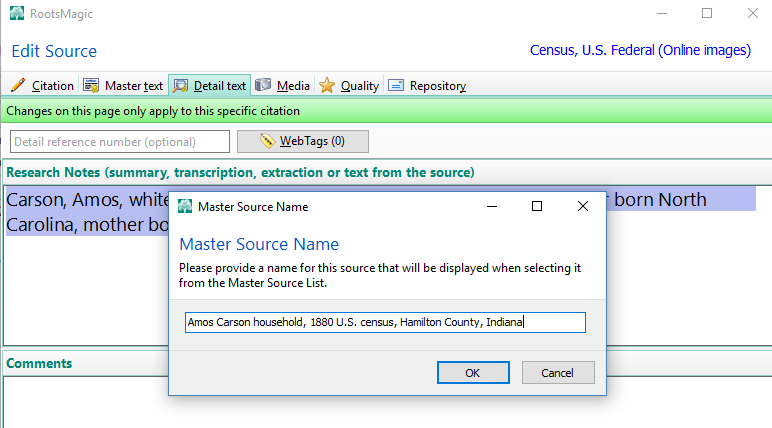Close the RootsMagic Edit Source window
The image size is (772, 428).
click(753, 13)
